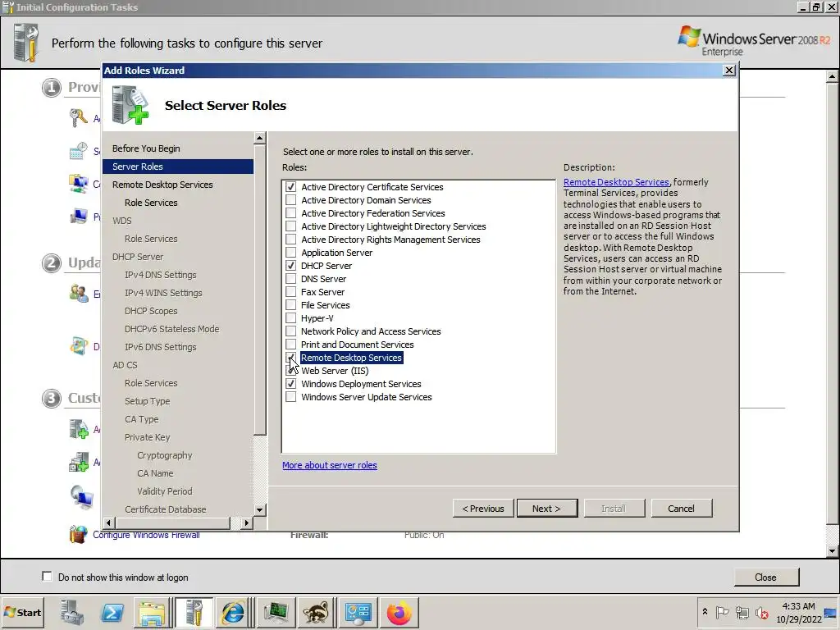Image resolution: width=840 pixels, height=630 pixels.
Task: Show hidden tray icons arrow
Action: pos(705,612)
